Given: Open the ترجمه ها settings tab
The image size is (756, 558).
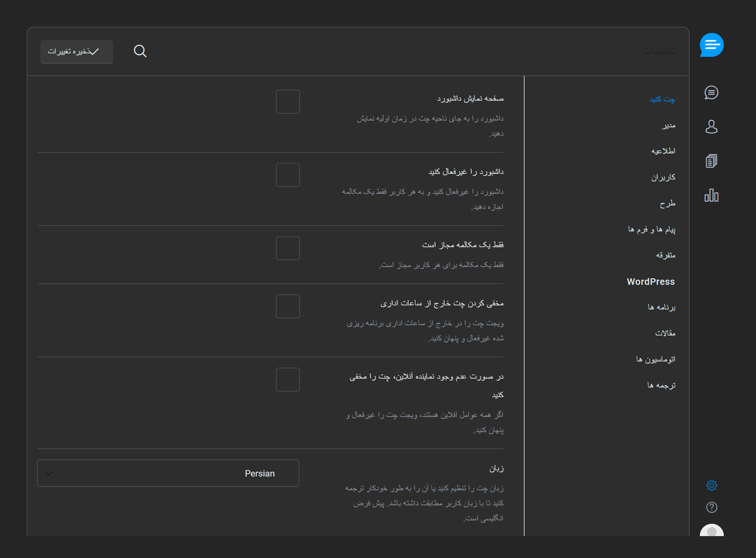Looking at the screenshot, I should click(661, 385).
